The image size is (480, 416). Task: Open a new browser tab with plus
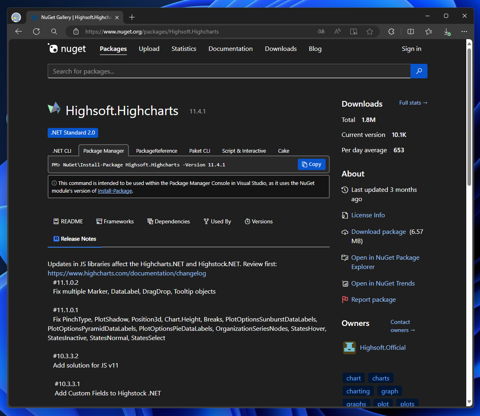132,17
